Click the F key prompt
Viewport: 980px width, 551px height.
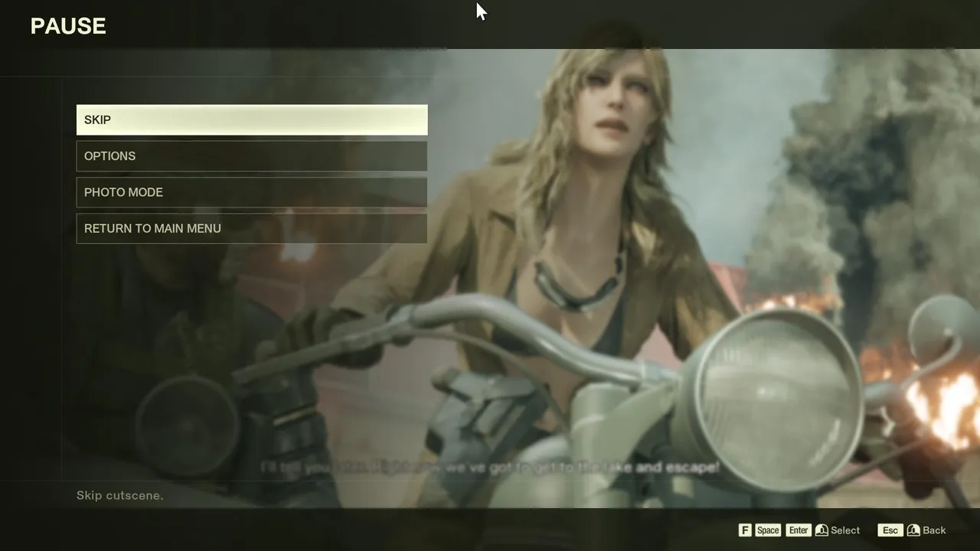click(745, 530)
